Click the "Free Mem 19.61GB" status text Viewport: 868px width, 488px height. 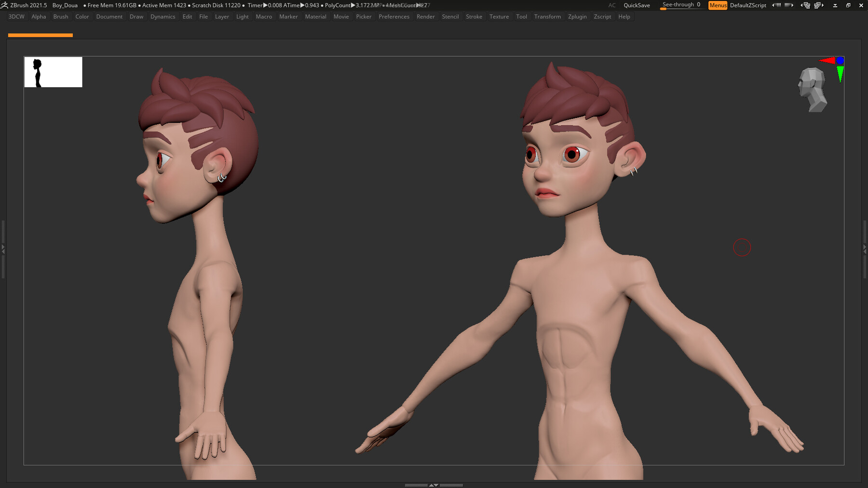[x=112, y=5]
